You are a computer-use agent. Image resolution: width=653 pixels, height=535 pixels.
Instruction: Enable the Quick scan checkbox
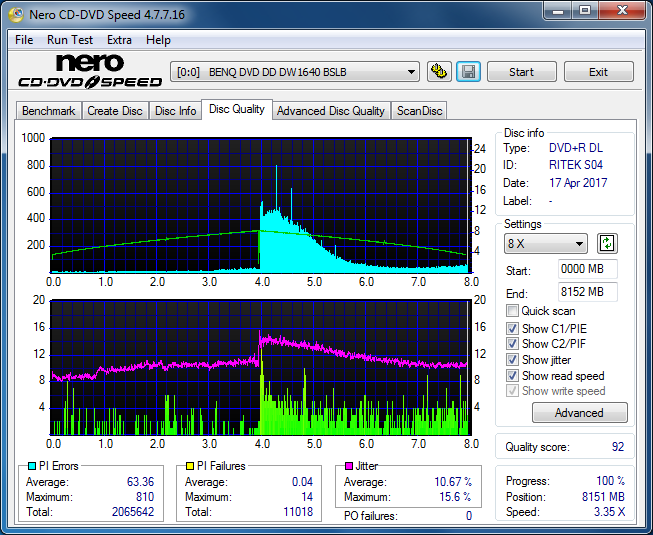(512, 311)
